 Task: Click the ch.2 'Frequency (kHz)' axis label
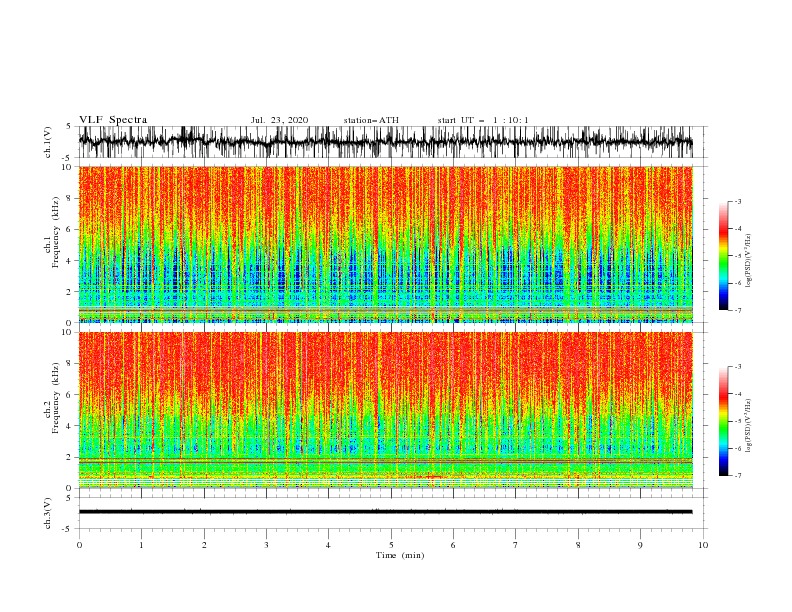tap(55, 398)
